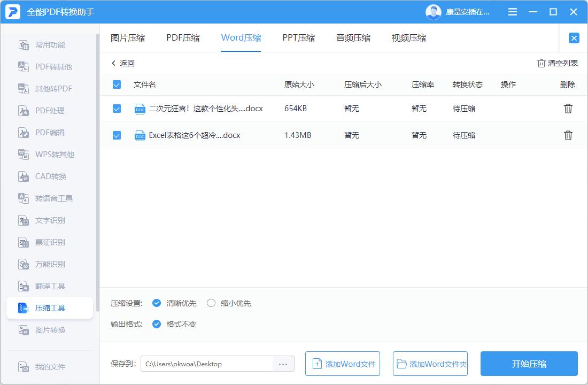The image size is (588, 385).
Task: Uncheck the 二次元狂喜 docx file
Action: pos(116,109)
